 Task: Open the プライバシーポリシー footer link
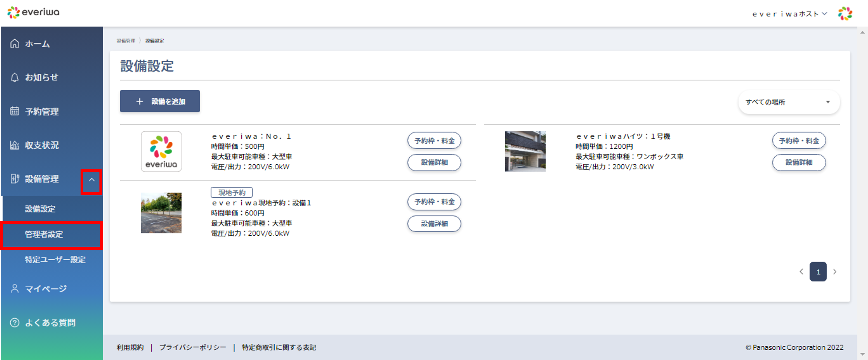pos(193,347)
